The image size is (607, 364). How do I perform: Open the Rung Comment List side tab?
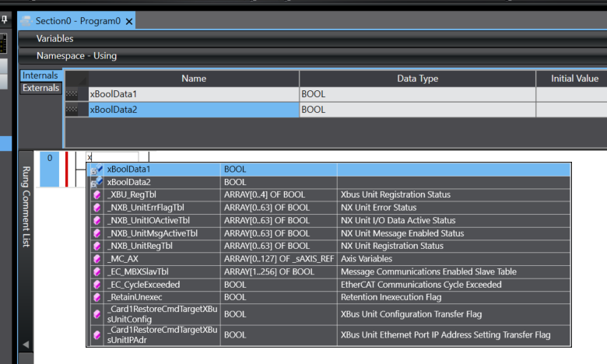coord(25,207)
